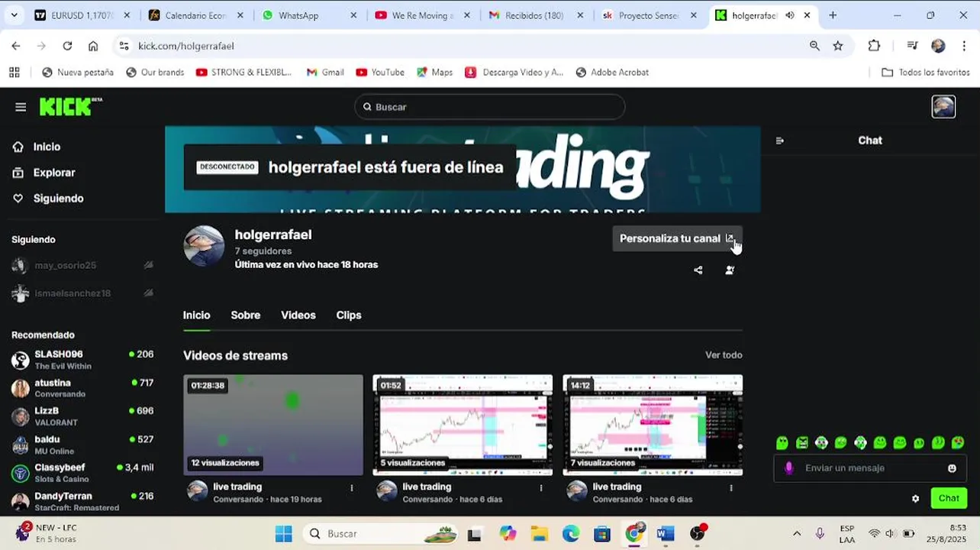Go to the Chrome home page
This screenshot has width=980, height=550.
coord(93,46)
